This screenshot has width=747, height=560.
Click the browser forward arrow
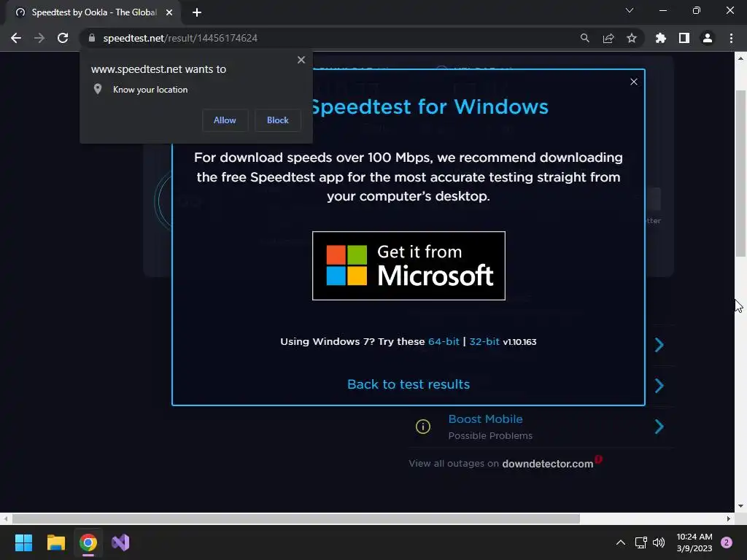coord(39,38)
